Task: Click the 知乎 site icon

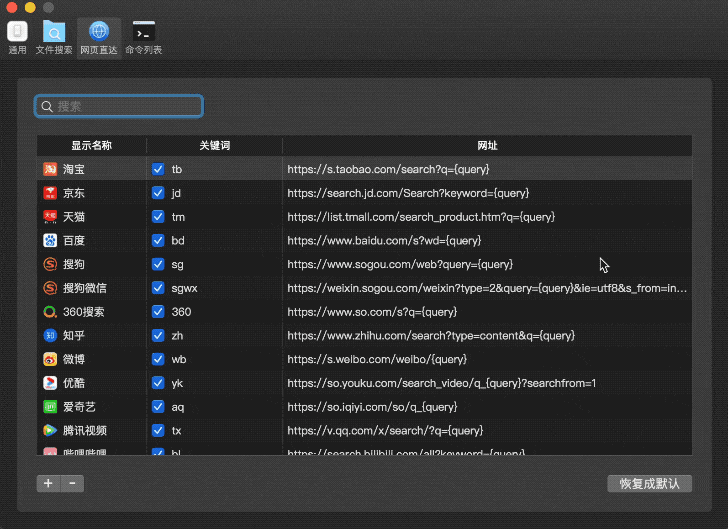Action: pyautogui.click(x=50, y=335)
